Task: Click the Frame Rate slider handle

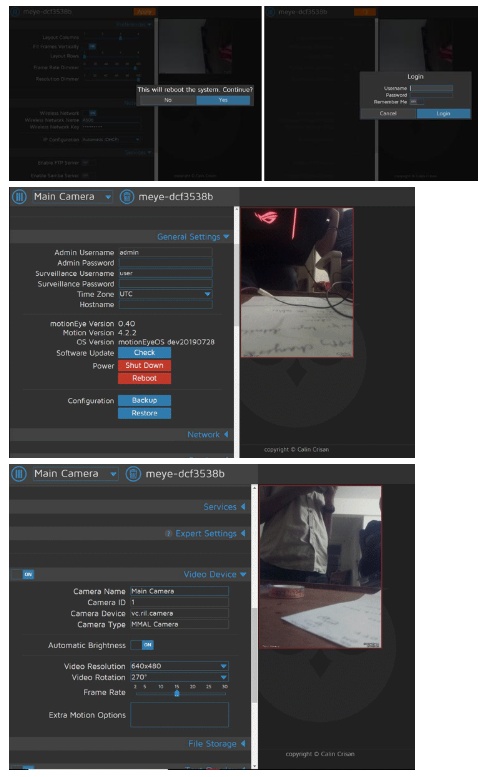Action: point(177,693)
